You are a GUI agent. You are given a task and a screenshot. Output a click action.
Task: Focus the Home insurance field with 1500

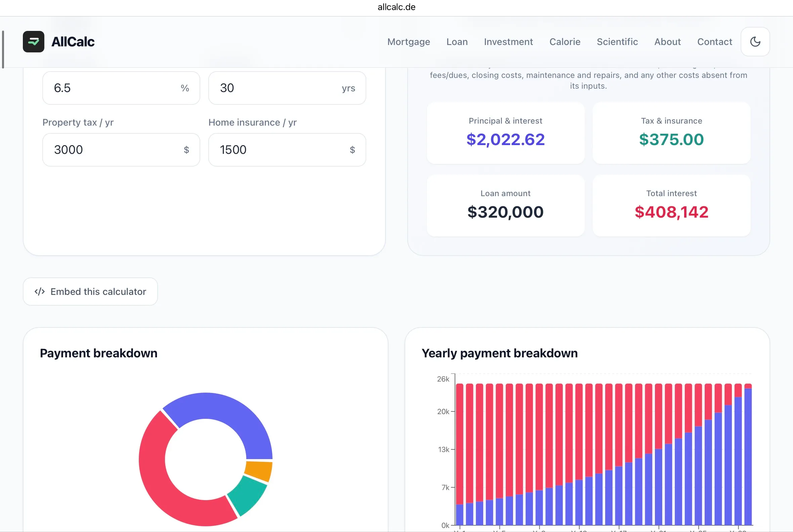[x=287, y=150]
